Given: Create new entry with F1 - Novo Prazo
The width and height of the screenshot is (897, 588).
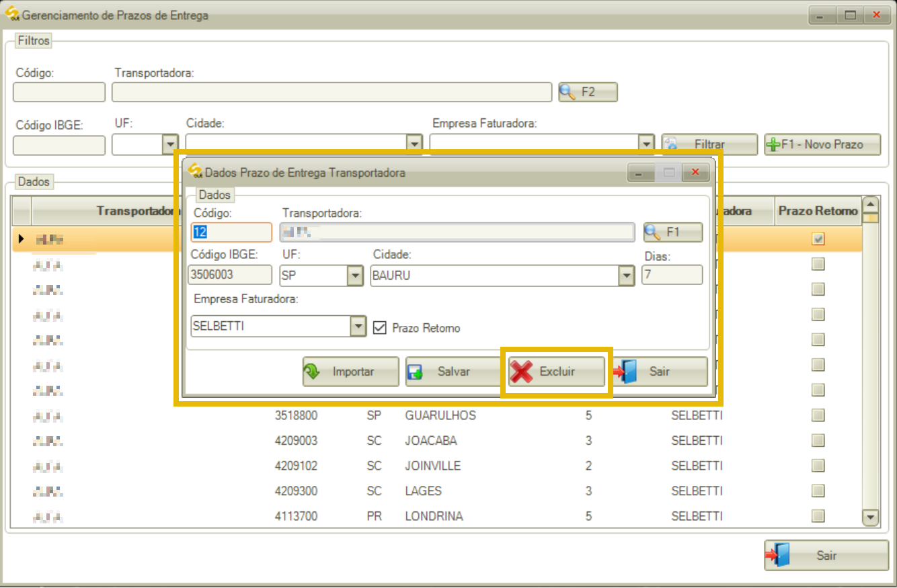Looking at the screenshot, I should (x=822, y=144).
